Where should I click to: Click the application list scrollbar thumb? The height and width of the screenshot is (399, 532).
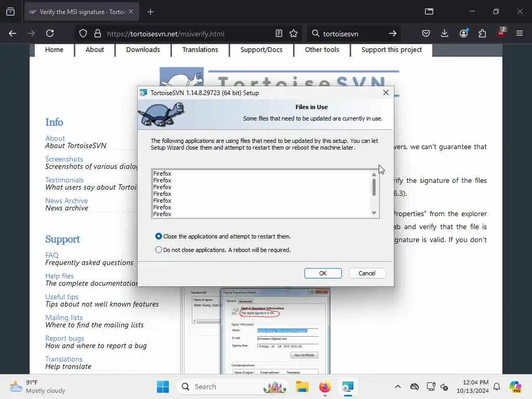pyautogui.click(x=374, y=187)
